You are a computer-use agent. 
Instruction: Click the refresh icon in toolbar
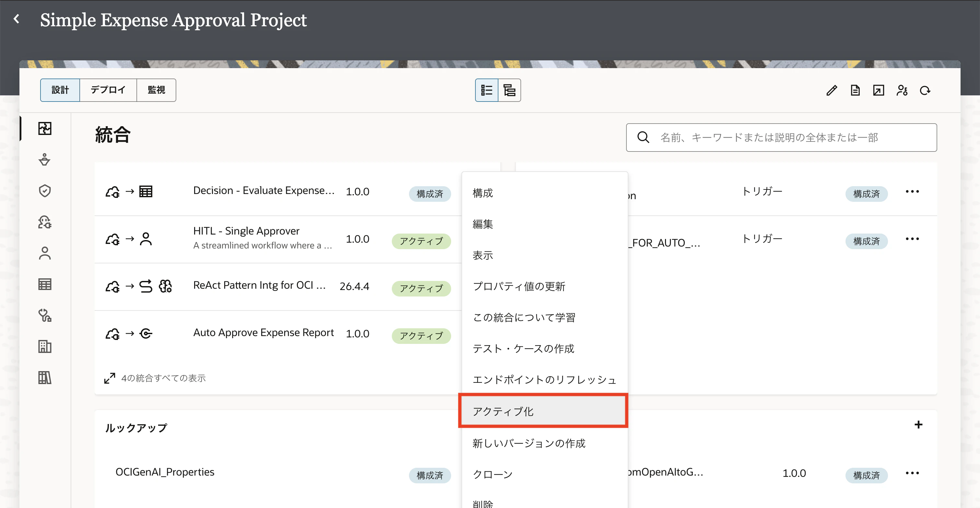coord(925,90)
